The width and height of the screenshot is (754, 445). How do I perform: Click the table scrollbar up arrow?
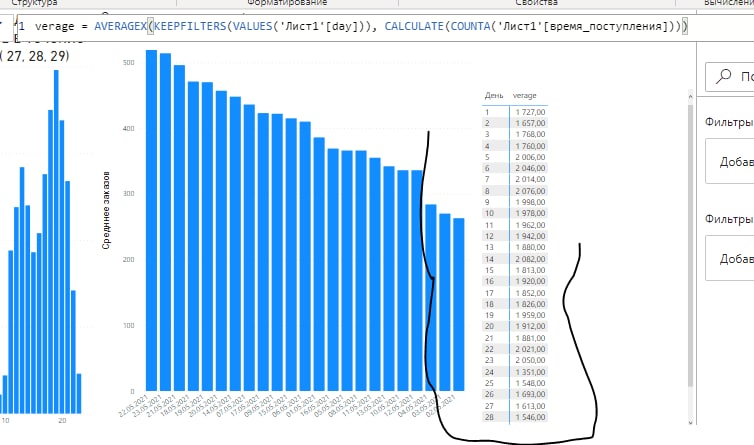(691, 97)
